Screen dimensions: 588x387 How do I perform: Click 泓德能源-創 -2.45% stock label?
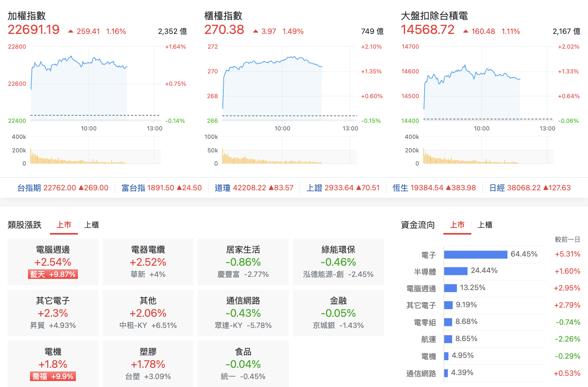[x=338, y=274]
